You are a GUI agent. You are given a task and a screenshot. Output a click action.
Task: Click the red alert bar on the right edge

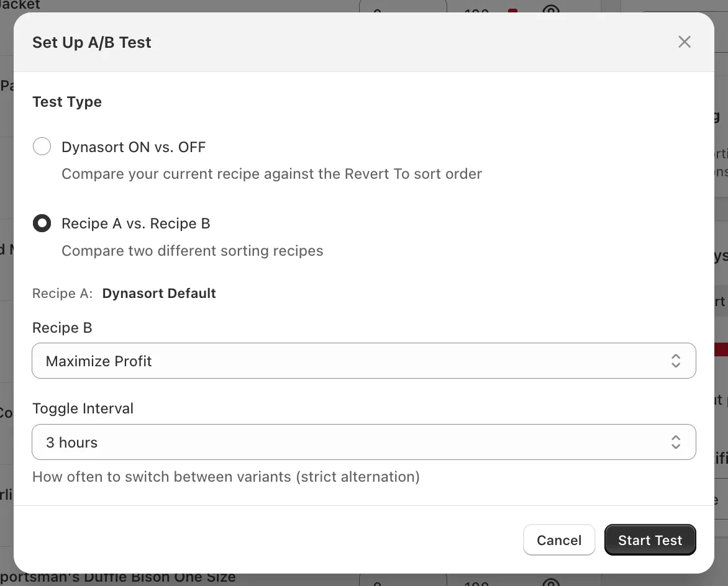(x=724, y=349)
